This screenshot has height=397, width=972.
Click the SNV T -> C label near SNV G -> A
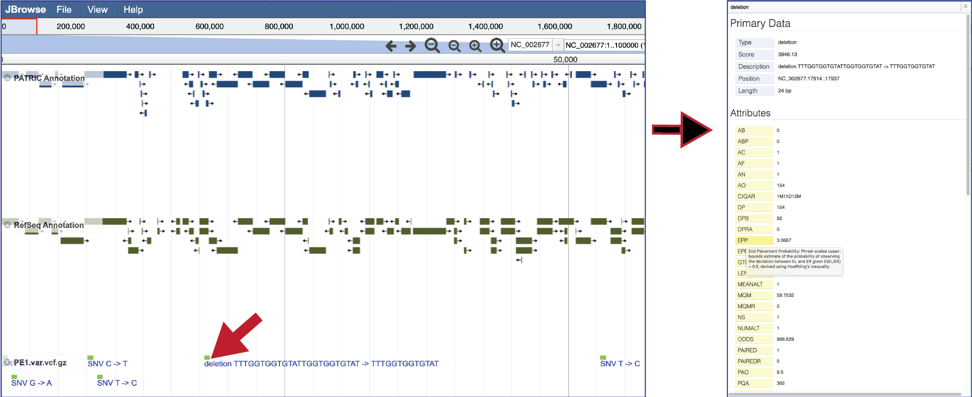click(x=117, y=383)
